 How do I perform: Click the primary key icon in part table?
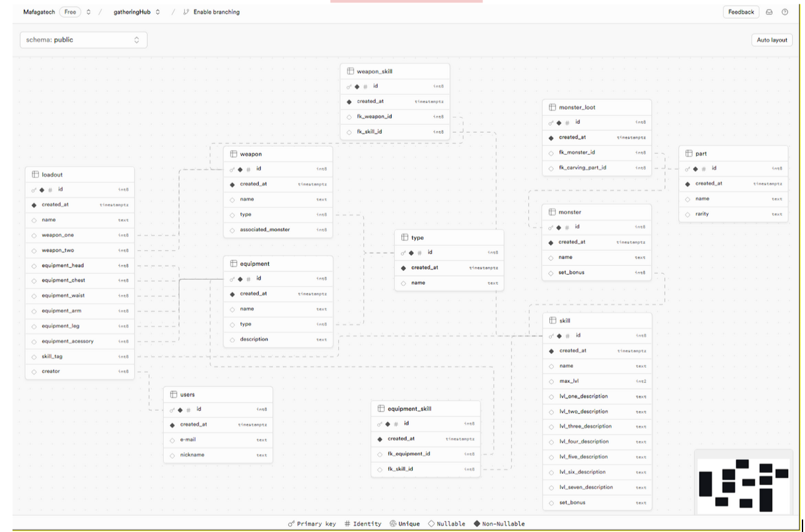coord(687,169)
